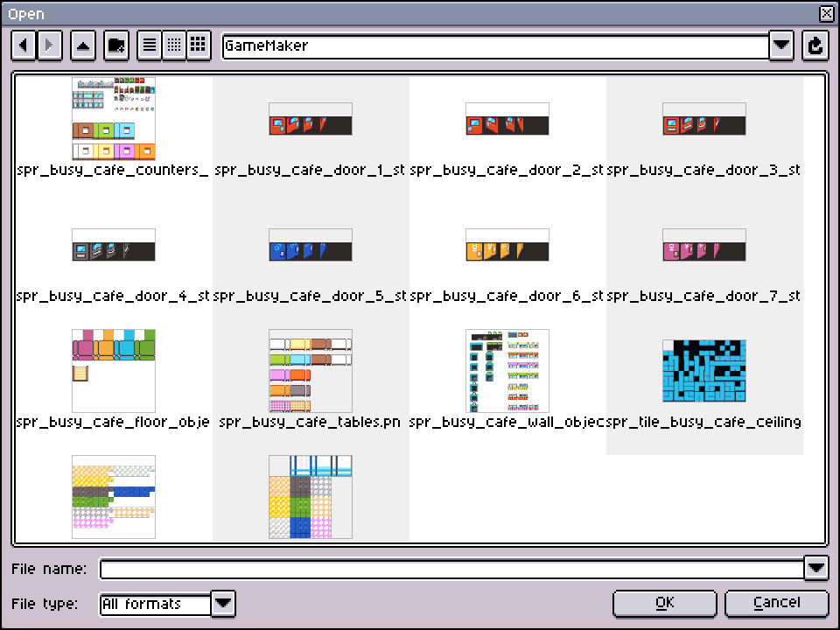Select the colored tile grid thumbnail in bottom row

(x=311, y=497)
